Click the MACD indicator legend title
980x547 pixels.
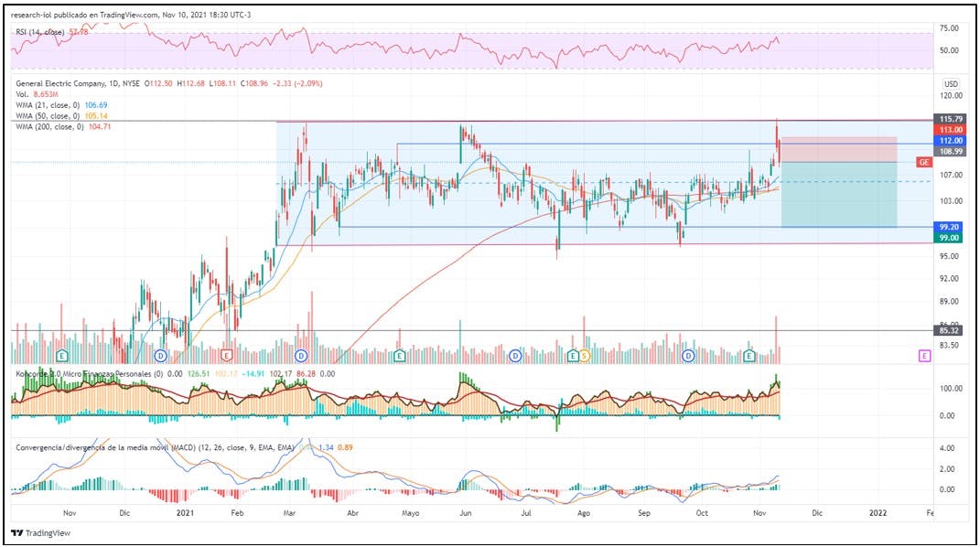(x=155, y=447)
